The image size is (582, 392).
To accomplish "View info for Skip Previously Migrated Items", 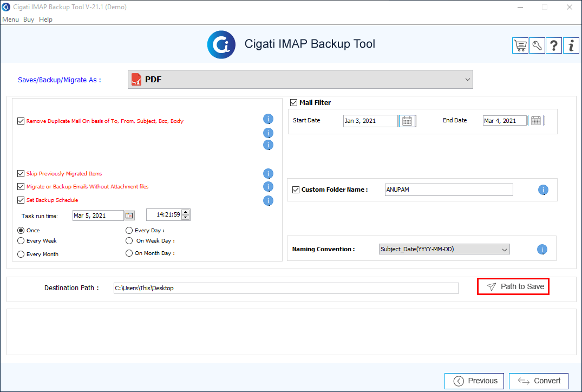I will pyautogui.click(x=268, y=173).
